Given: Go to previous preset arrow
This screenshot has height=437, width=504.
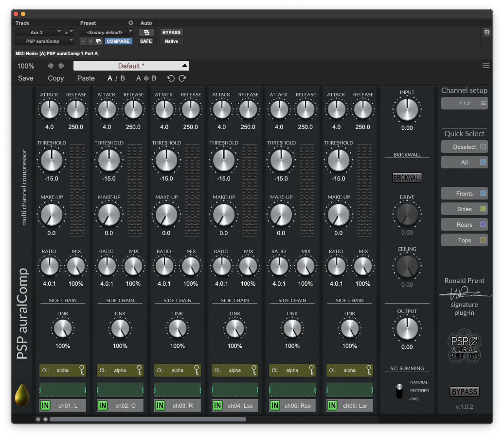Looking at the screenshot, I should click(51, 66).
